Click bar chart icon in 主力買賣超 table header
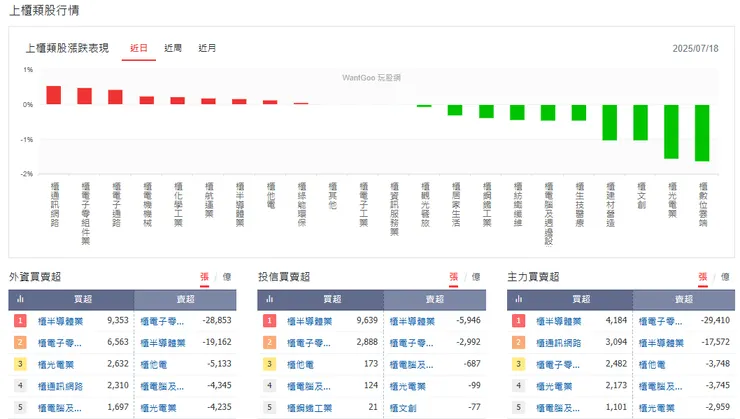740x419 pixels. point(519,299)
